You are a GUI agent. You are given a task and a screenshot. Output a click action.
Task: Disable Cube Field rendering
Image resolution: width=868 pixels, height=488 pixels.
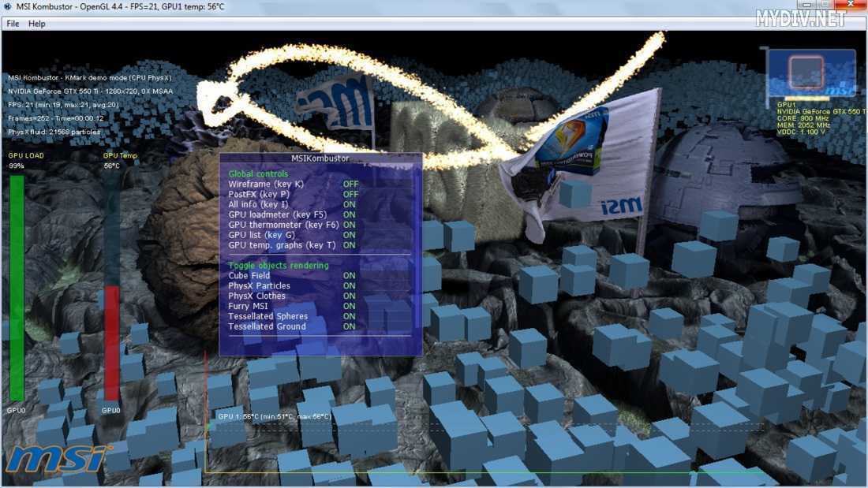(349, 276)
